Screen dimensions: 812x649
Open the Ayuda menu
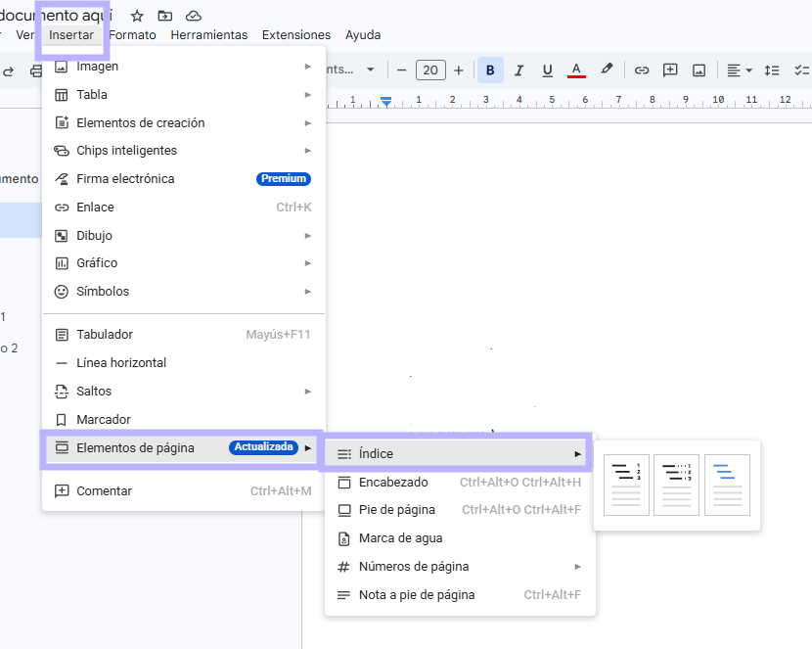363,35
